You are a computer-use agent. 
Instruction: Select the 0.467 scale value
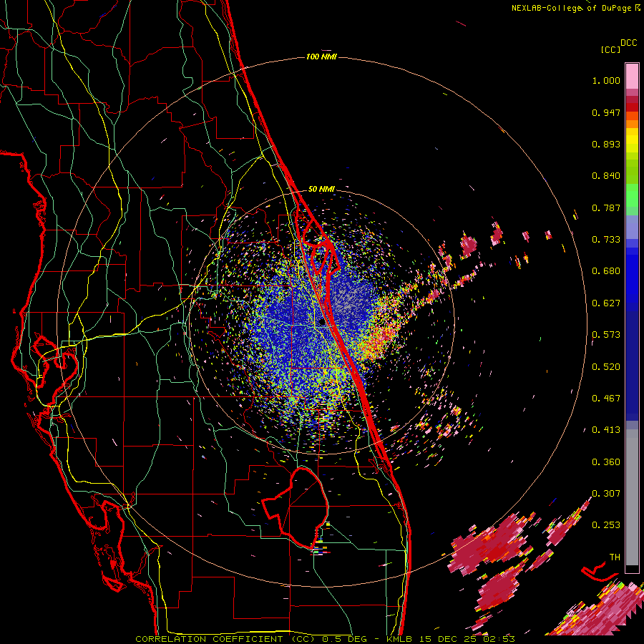pos(606,399)
